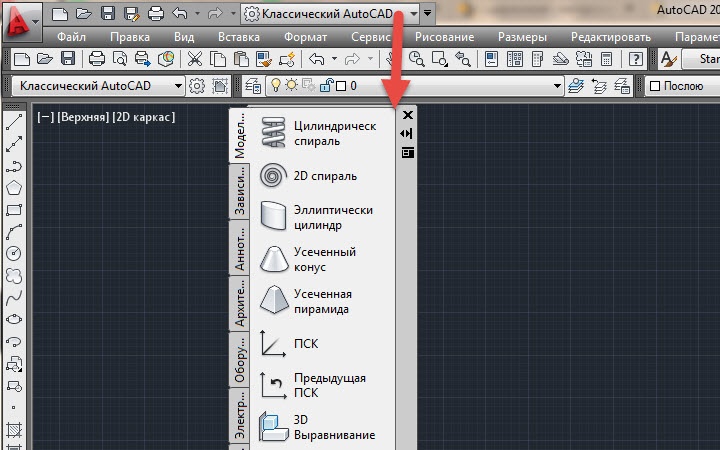
Task: Click the Line tool in the draw toolbar
Action: point(14,122)
